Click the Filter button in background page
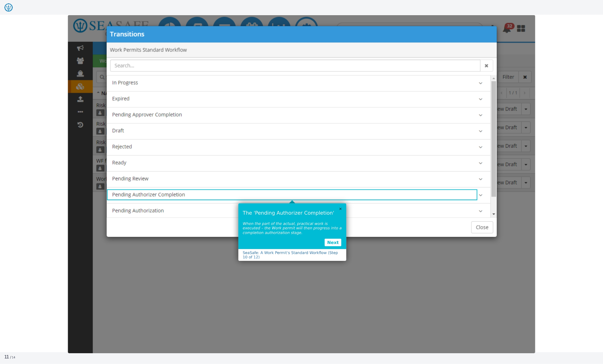The width and height of the screenshot is (603, 364). [x=508, y=77]
